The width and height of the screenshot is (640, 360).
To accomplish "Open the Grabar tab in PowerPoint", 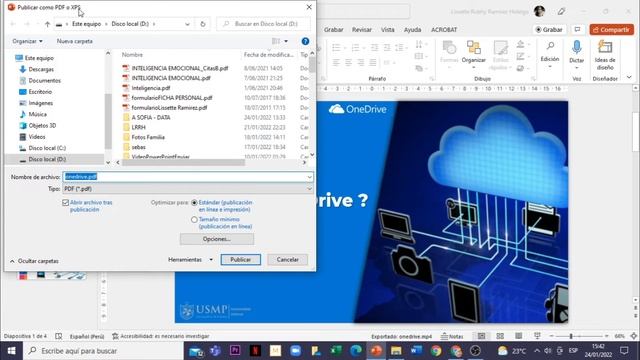I will tap(333, 30).
